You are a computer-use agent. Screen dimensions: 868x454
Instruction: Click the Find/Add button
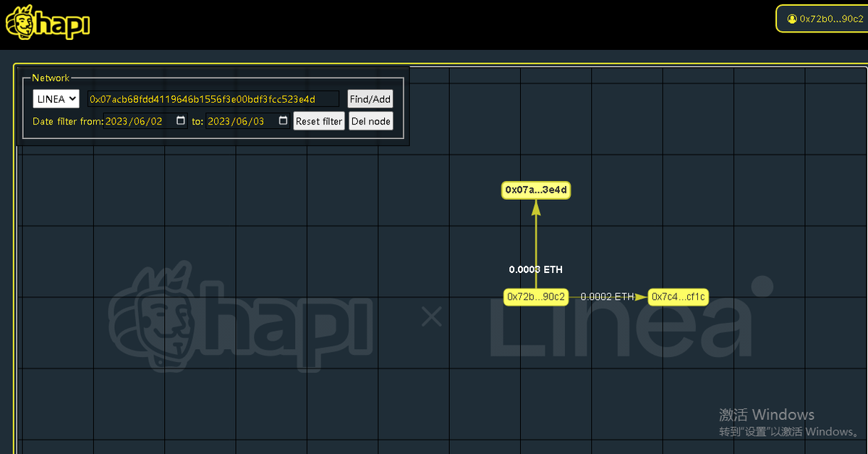370,99
